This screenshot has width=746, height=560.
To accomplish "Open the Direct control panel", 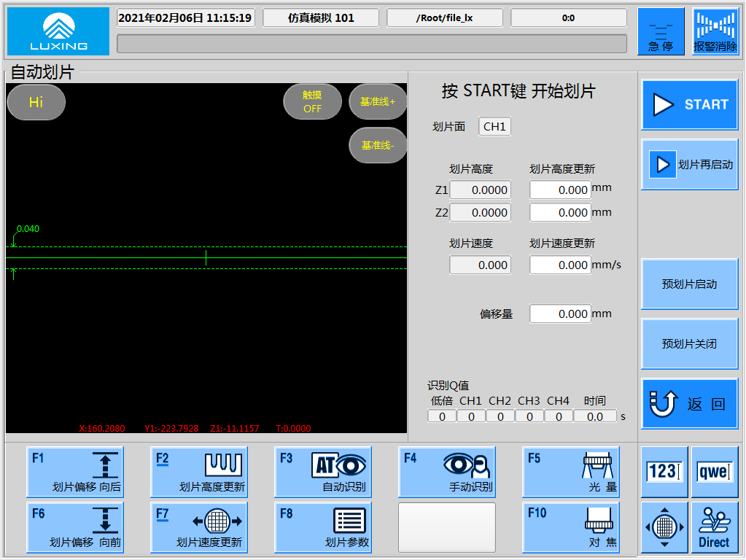I will (x=715, y=527).
